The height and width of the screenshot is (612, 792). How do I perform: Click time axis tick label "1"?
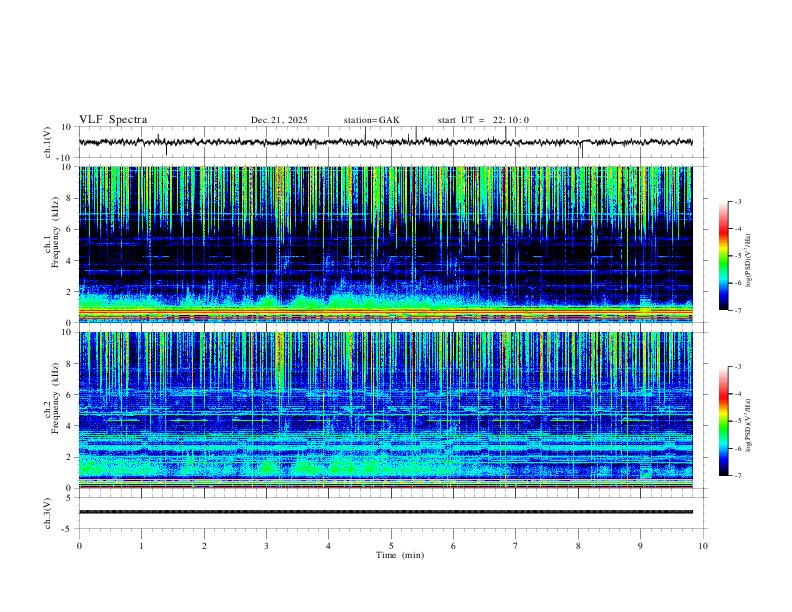[x=141, y=546]
